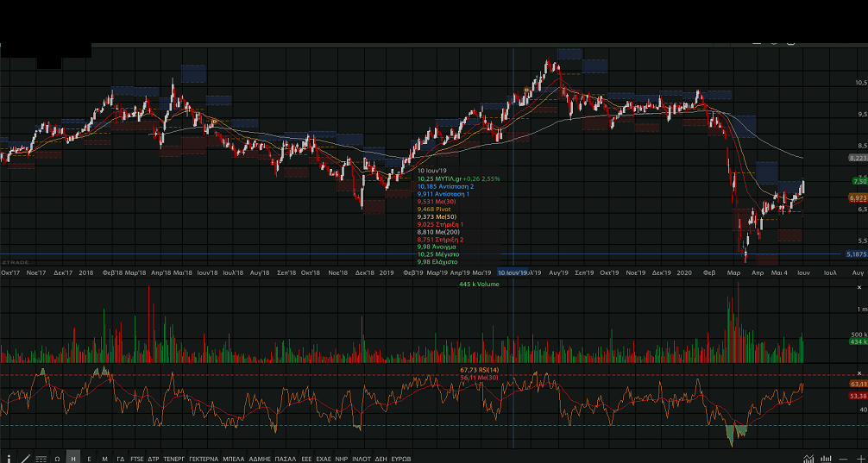Switch to the Ω timeframe
868x463 pixels.
point(57,458)
